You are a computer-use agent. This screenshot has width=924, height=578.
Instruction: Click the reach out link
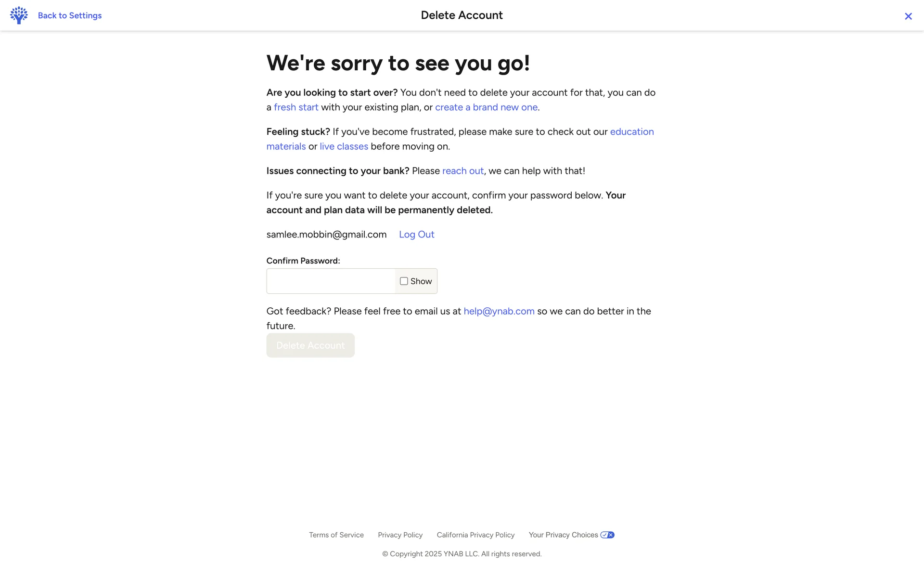click(x=462, y=171)
